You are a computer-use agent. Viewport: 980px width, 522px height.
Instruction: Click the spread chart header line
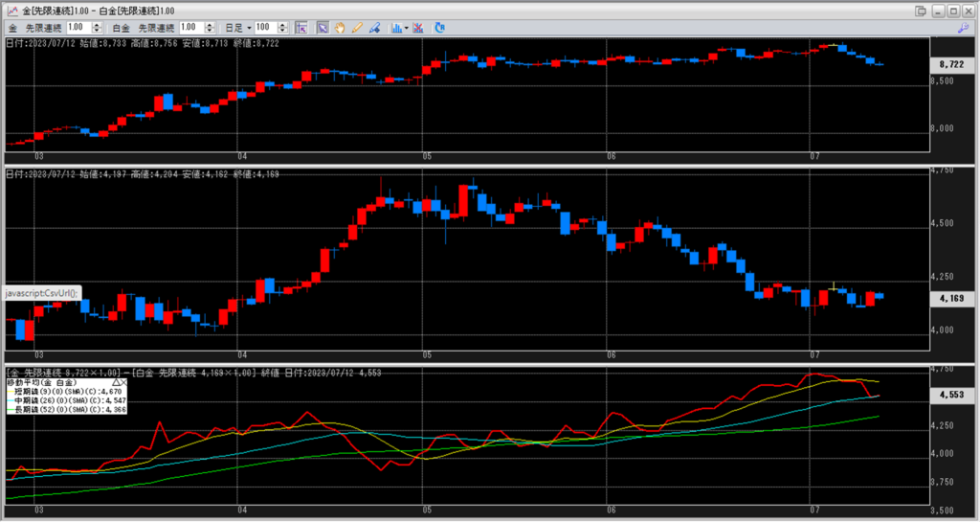[x=193, y=373]
